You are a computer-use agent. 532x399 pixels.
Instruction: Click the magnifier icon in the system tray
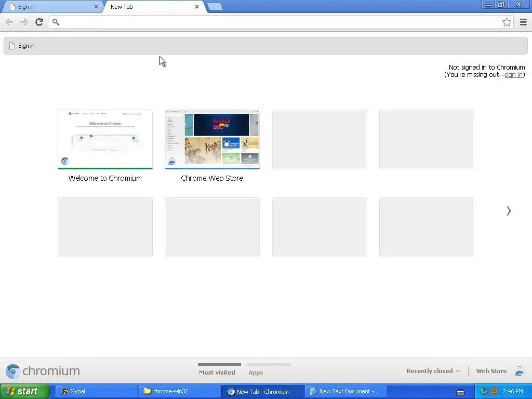[494, 391]
